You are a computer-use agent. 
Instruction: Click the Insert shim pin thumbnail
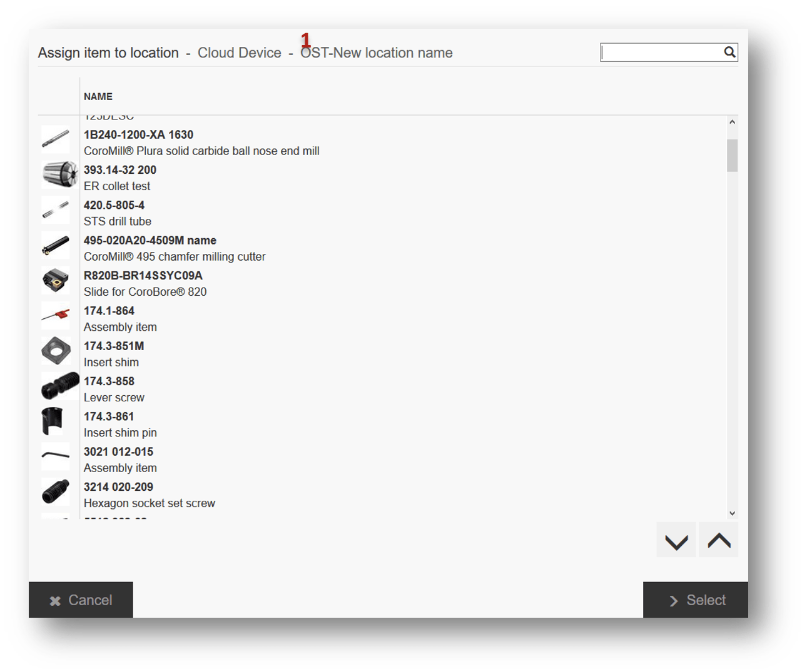click(53, 421)
